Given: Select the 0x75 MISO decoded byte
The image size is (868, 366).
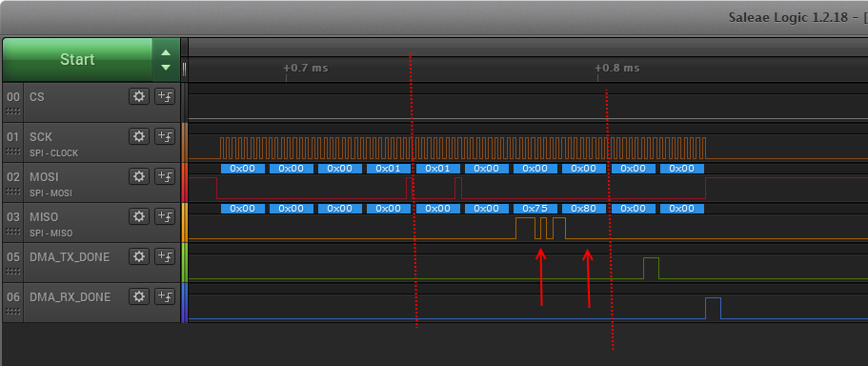Looking at the screenshot, I should point(535,209).
